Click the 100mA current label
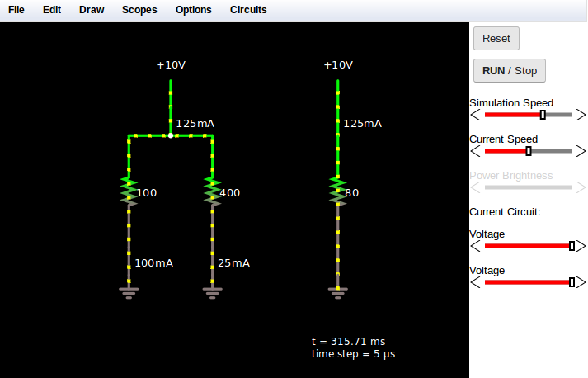 (x=154, y=262)
